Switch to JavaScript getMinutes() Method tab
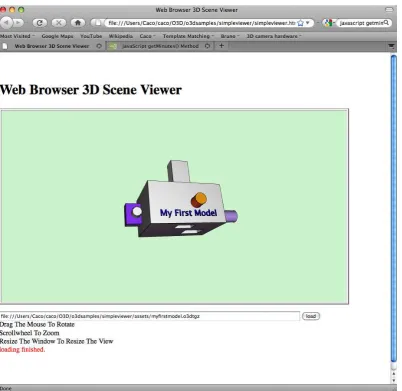 pos(161,46)
